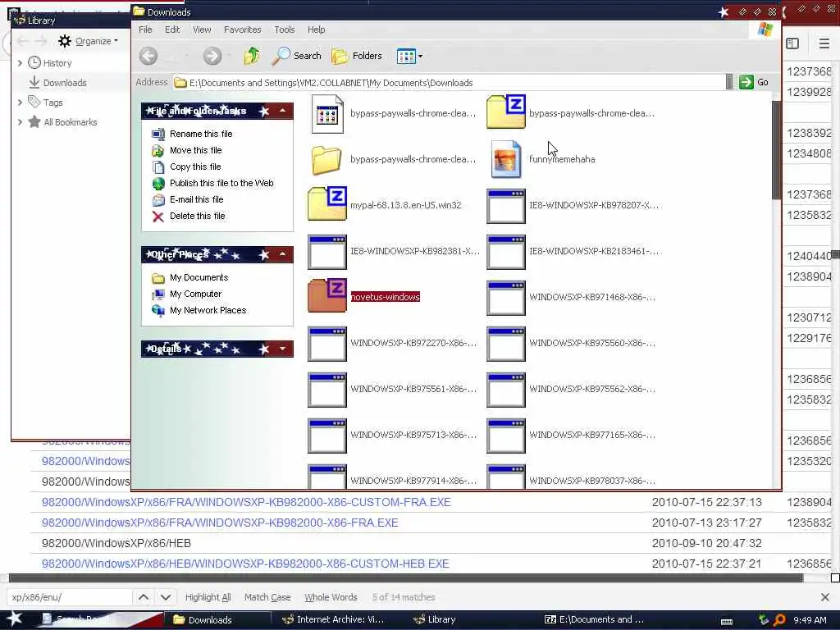Go back in Downloads explorer toolbar

[148, 56]
